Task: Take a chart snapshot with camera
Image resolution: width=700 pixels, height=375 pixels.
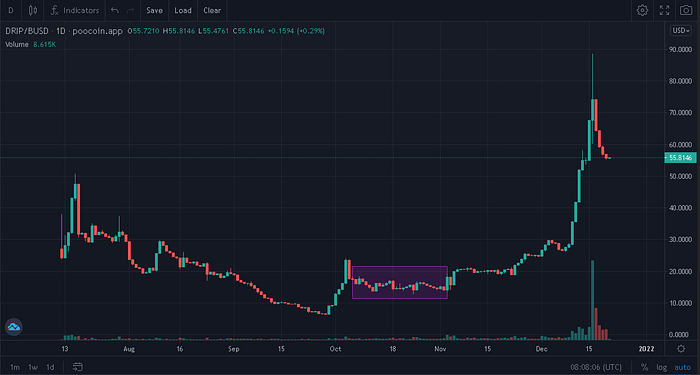Action: point(686,10)
